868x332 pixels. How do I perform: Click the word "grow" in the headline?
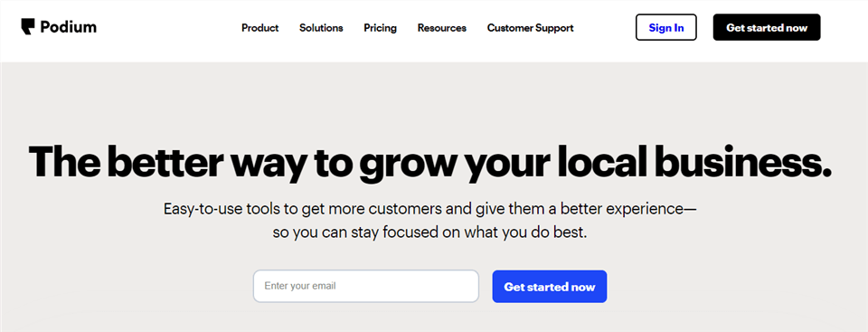click(x=406, y=162)
